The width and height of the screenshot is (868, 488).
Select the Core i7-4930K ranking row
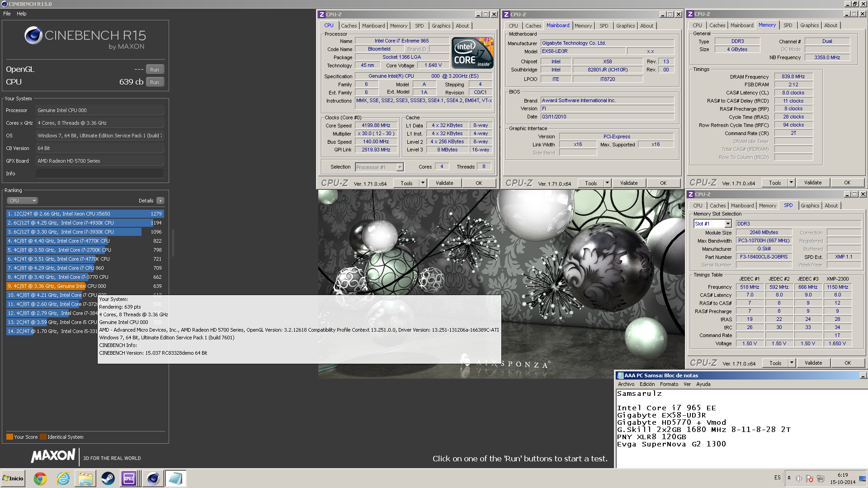(x=85, y=223)
